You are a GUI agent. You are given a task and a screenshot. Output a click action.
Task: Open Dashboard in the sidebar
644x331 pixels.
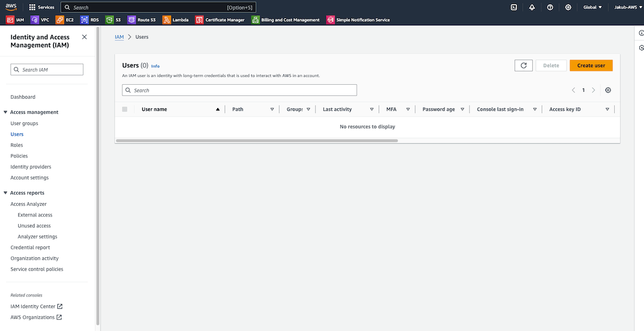point(23,97)
